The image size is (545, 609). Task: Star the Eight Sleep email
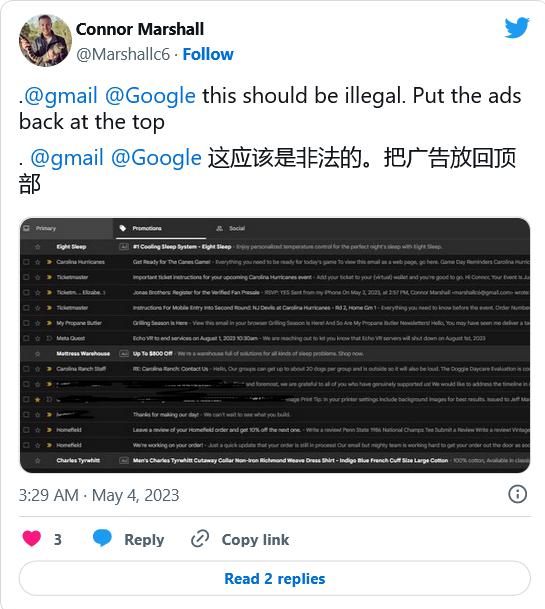tap(38, 247)
